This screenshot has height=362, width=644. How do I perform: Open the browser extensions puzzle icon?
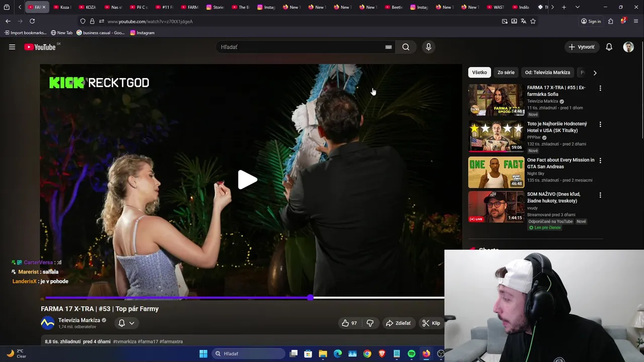click(x=610, y=21)
